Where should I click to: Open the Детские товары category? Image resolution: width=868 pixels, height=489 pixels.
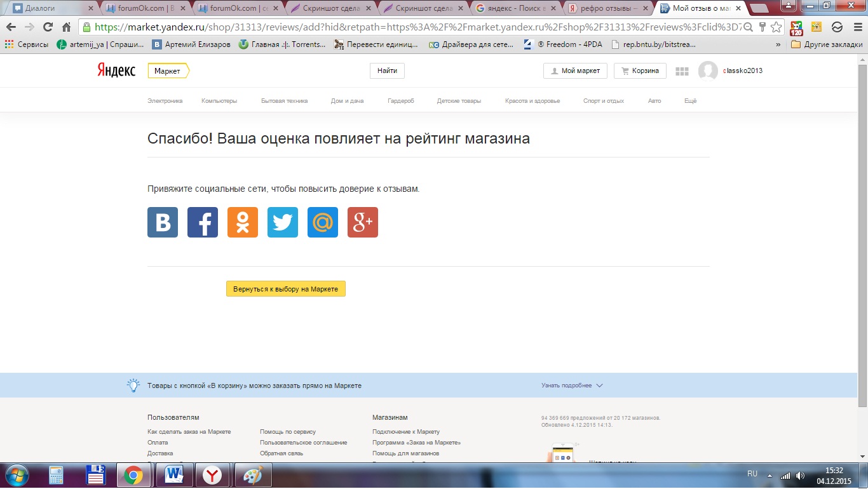pyautogui.click(x=459, y=101)
